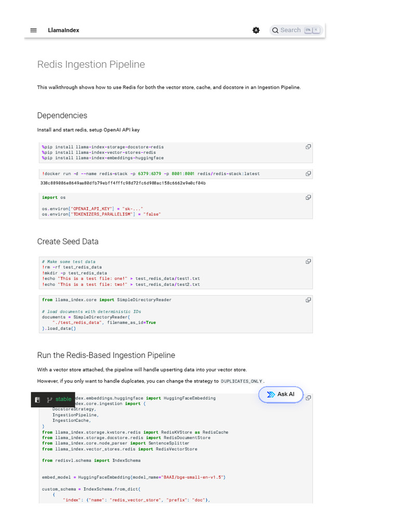Copy the ingestion pipeline imports code block
This screenshot has height=532, width=399.
[x=308, y=398]
